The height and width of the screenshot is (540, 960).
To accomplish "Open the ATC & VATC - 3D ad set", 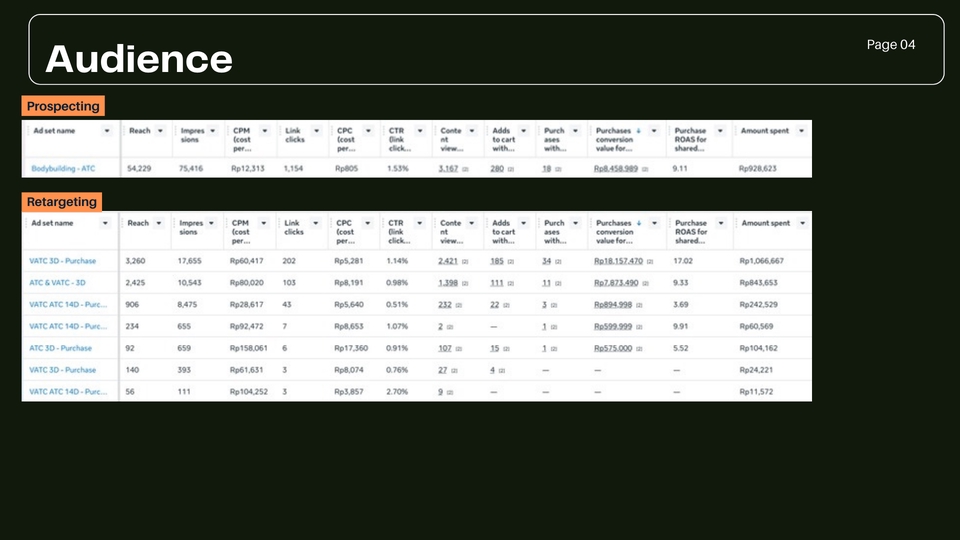I will tap(58, 283).
